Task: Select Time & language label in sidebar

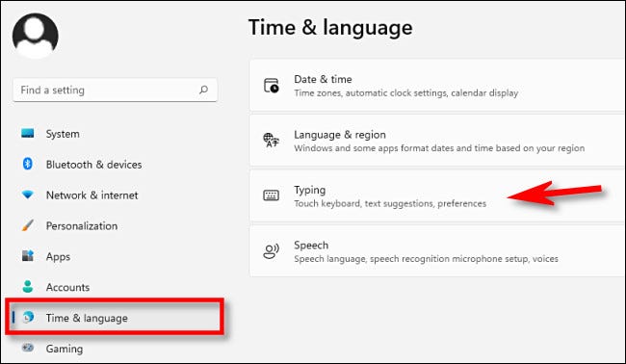Action: 87,318
